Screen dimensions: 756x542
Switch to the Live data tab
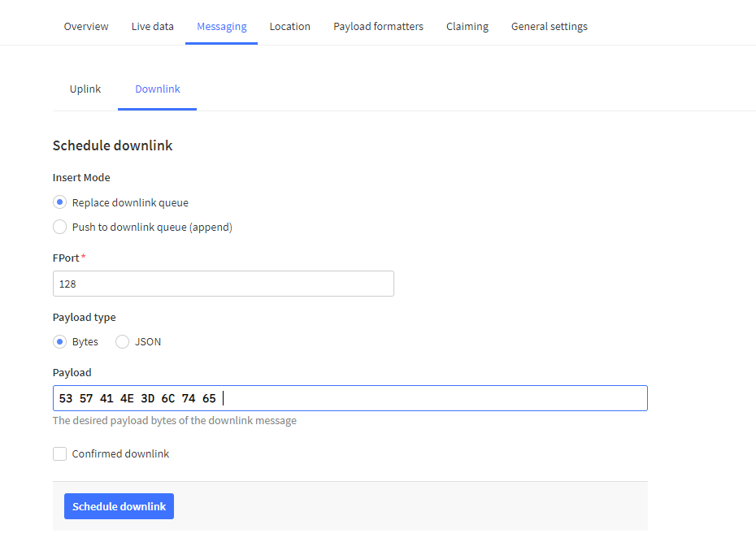click(x=153, y=26)
